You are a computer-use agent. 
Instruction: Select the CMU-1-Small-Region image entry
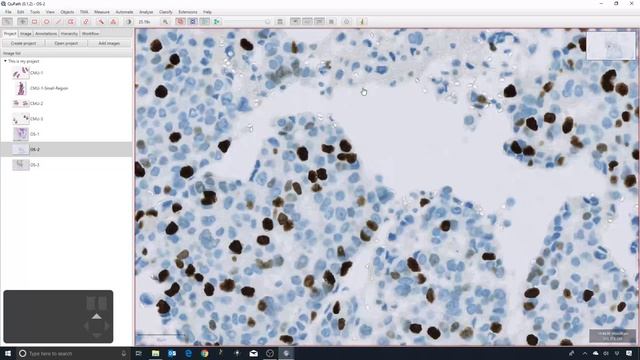click(66, 88)
